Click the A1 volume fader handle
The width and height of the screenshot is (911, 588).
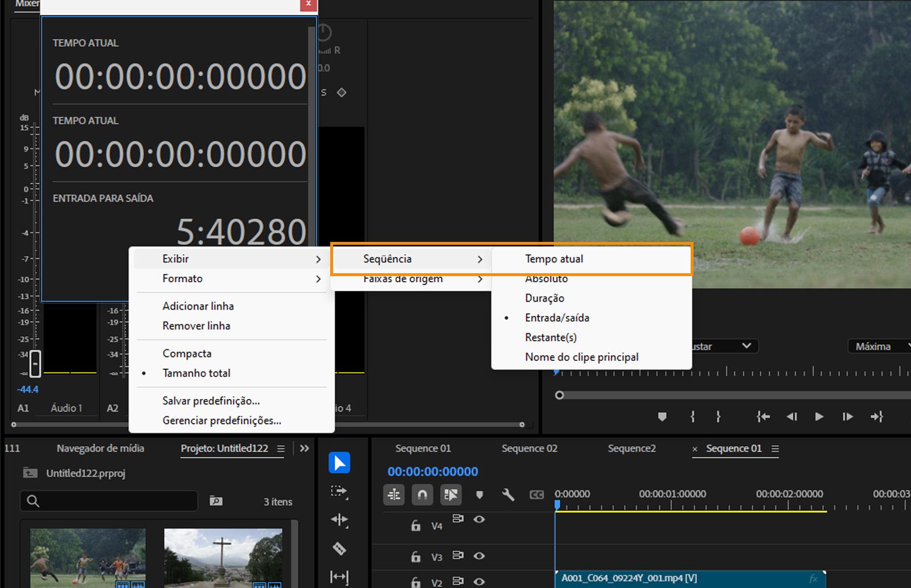[x=35, y=363]
